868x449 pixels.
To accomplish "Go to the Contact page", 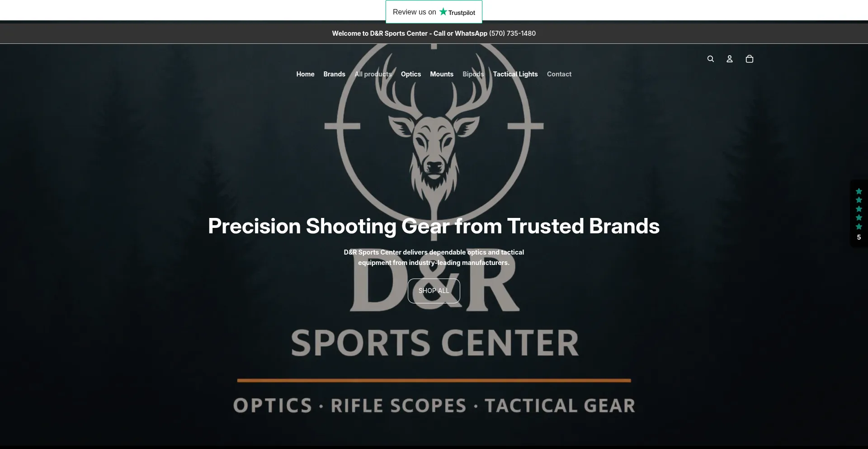I will click(559, 74).
